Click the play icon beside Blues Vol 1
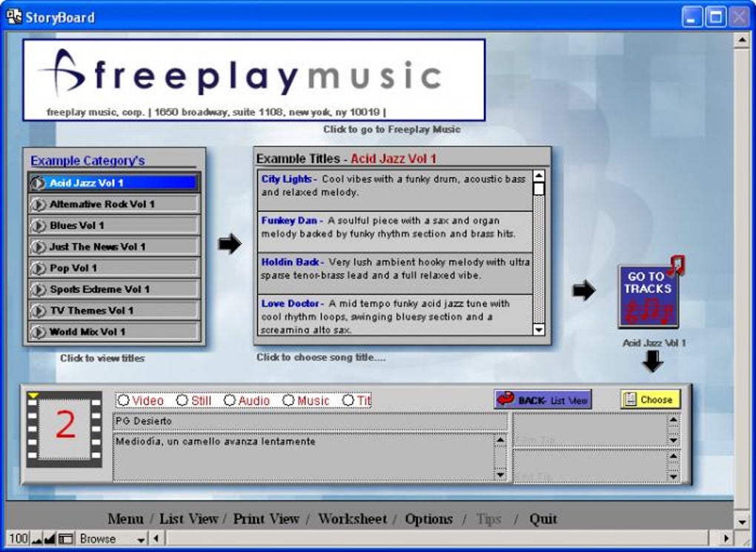This screenshot has width=756, height=552. 38,226
